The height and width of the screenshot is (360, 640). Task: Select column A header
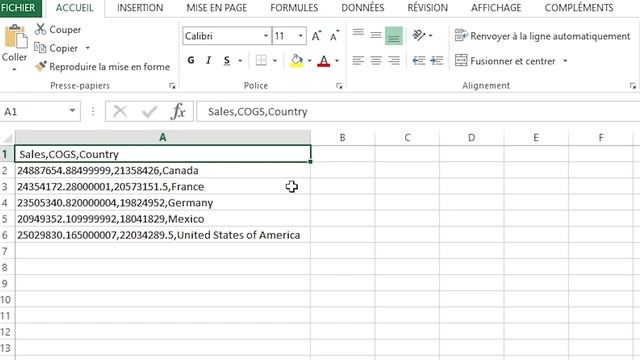(163, 138)
